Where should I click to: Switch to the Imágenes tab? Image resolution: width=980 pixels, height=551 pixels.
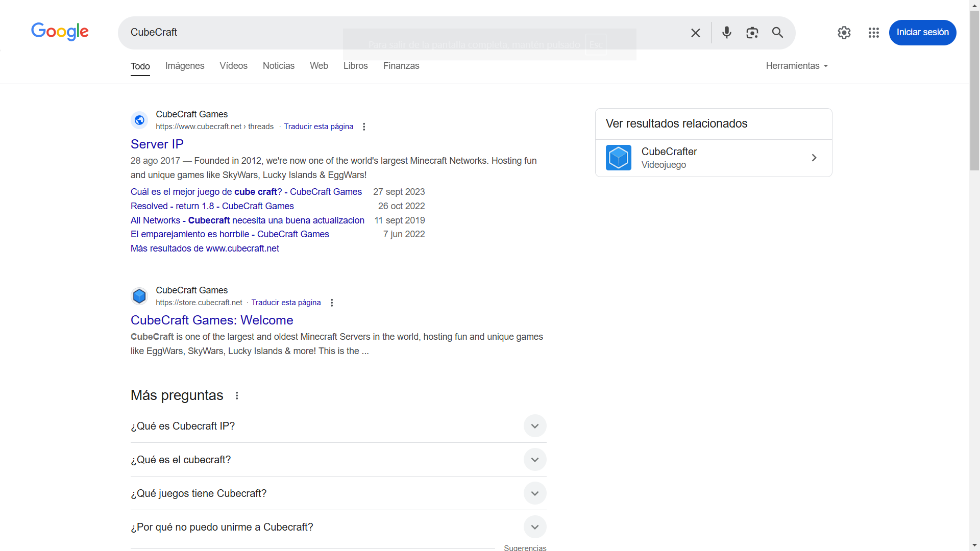click(x=185, y=66)
